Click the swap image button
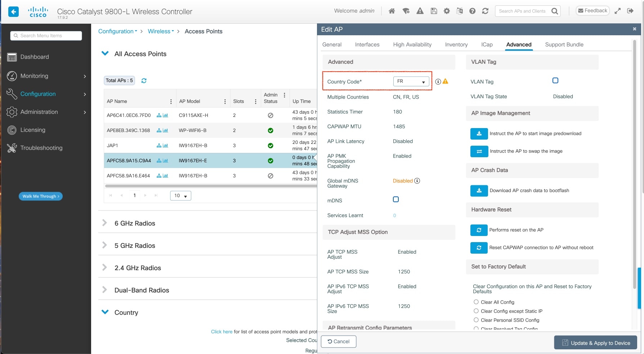 coord(479,151)
